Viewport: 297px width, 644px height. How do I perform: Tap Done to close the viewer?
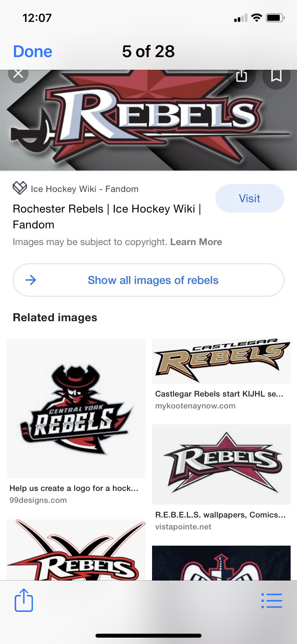tap(32, 52)
